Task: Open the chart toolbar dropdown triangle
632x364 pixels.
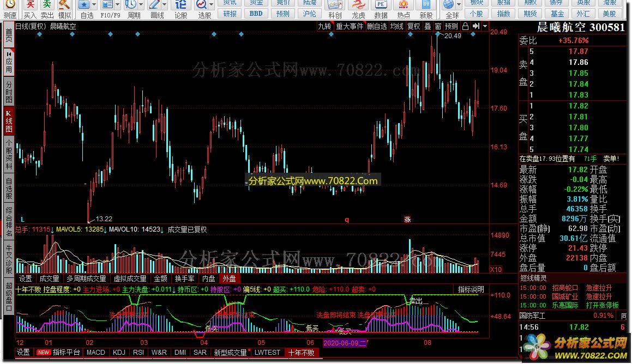Action: click(485, 26)
